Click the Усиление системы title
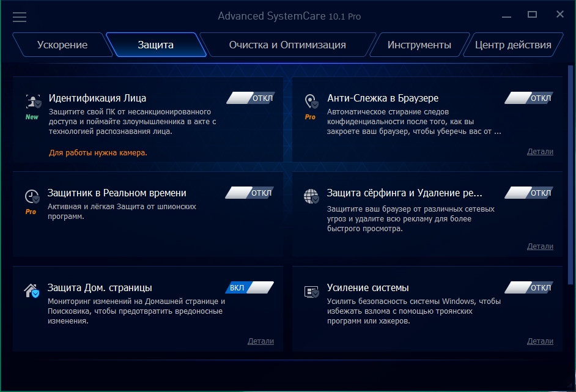 367,287
